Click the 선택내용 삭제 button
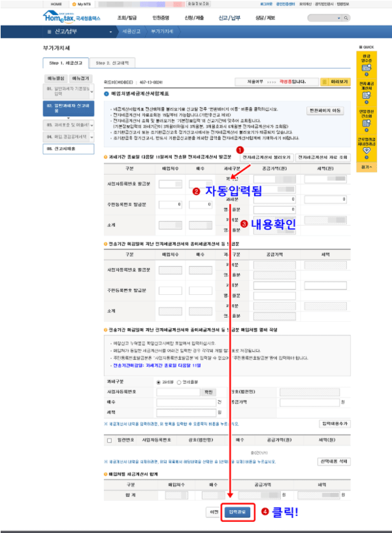The height and width of the screenshot is (533, 392). point(334,461)
